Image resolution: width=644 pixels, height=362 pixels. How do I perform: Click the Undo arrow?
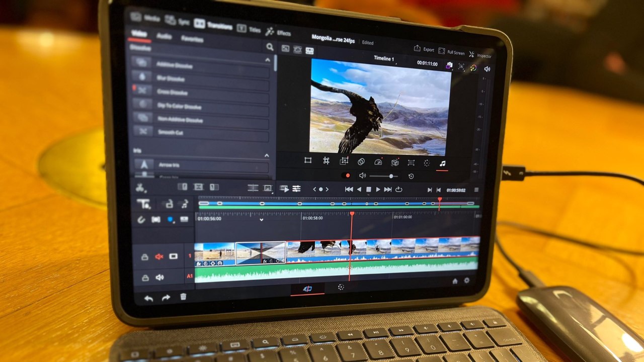148,298
